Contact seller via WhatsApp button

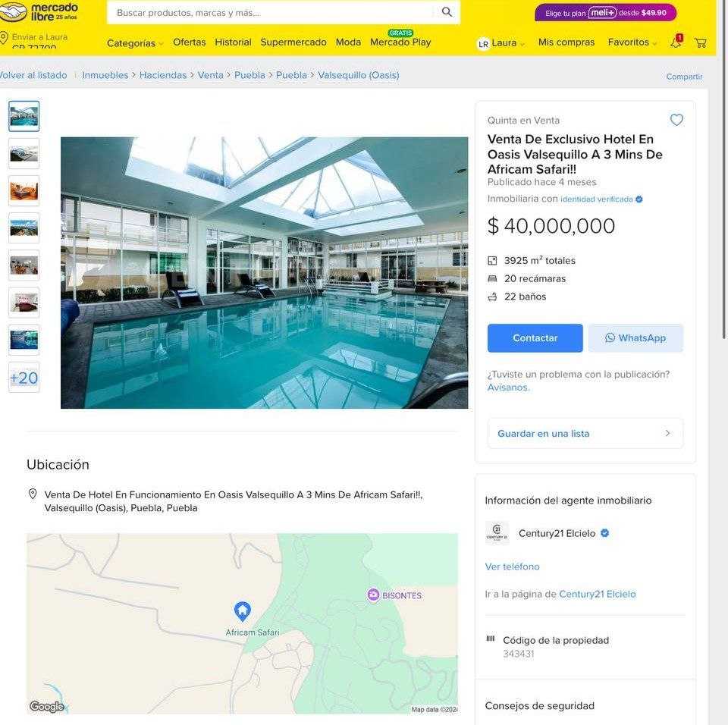635,337
